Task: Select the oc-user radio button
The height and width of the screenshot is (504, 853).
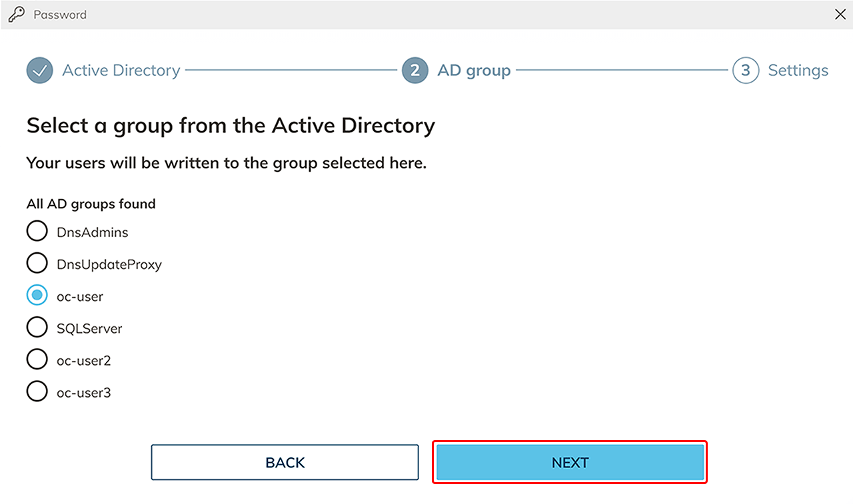Action: (x=37, y=296)
